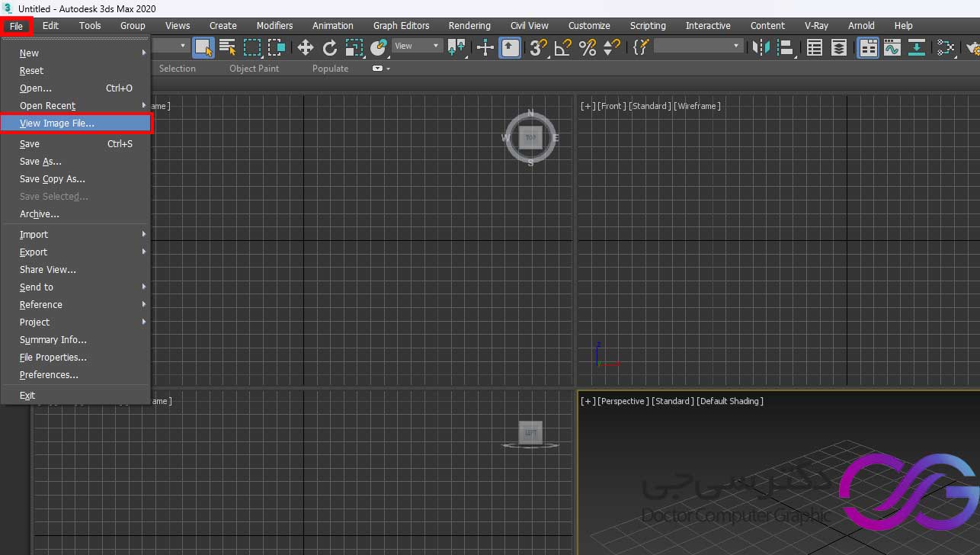Expand the Import submenu
Viewport: 980px width, 555px height.
point(76,235)
